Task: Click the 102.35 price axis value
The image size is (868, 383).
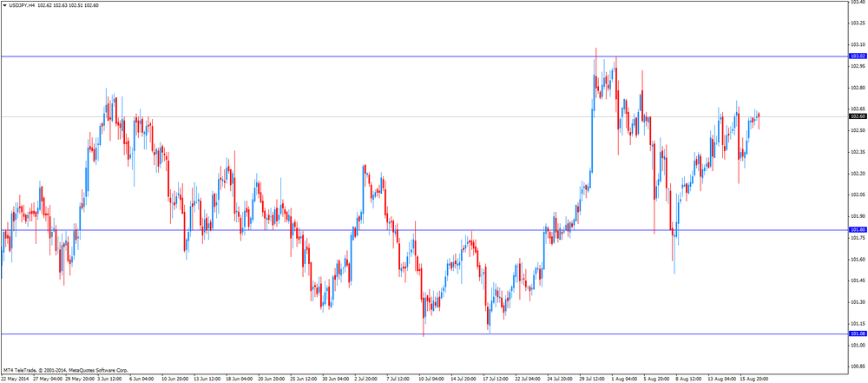Action: pyautogui.click(x=858, y=152)
